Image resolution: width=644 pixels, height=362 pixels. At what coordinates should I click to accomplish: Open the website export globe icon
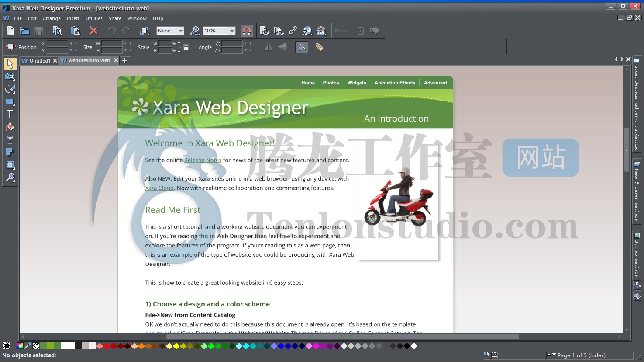[307, 31]
